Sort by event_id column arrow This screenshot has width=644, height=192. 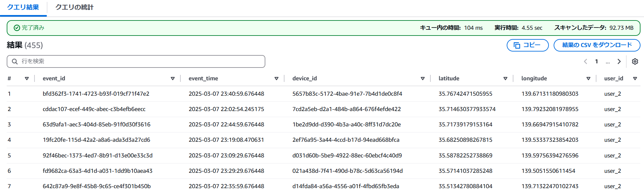click(173, 78)
